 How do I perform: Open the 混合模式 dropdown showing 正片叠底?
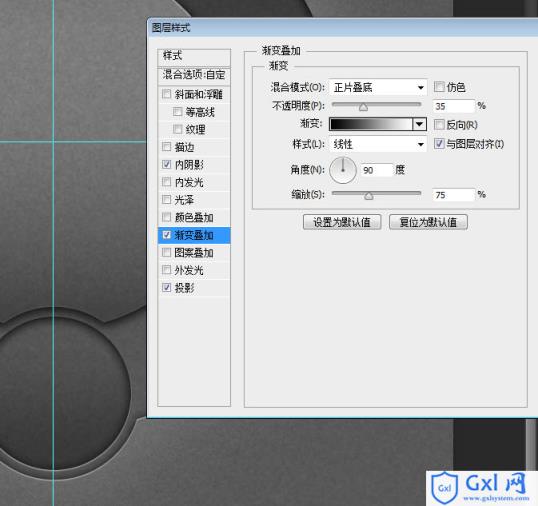point(378,87)
